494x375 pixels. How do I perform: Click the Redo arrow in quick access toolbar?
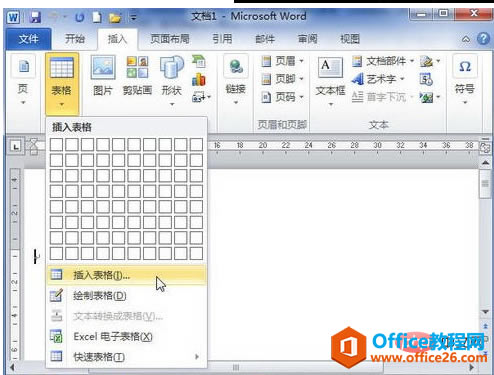(79, 17)
